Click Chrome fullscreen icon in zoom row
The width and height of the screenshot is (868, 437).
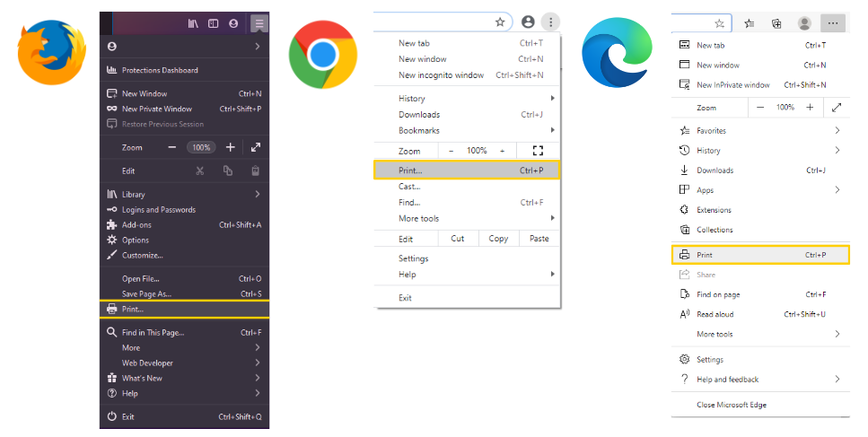click(538, 151)
